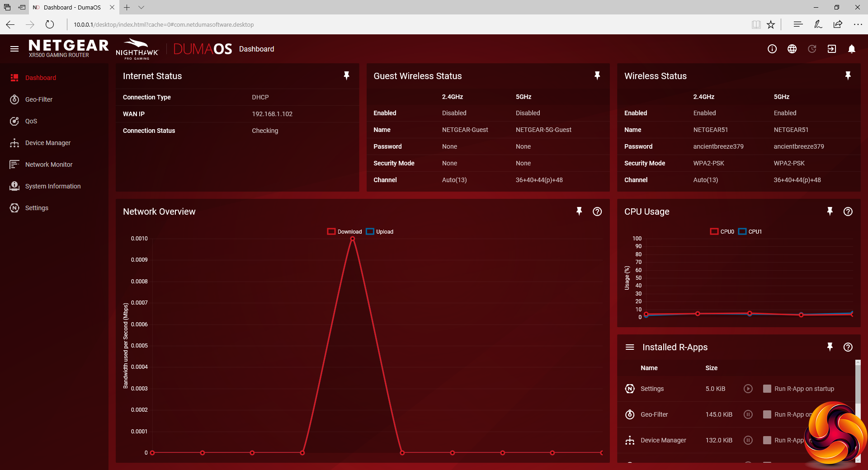The image size is (868, 470).
Task: Open Settings in the sidebar
Action: (x=37, y=208)
